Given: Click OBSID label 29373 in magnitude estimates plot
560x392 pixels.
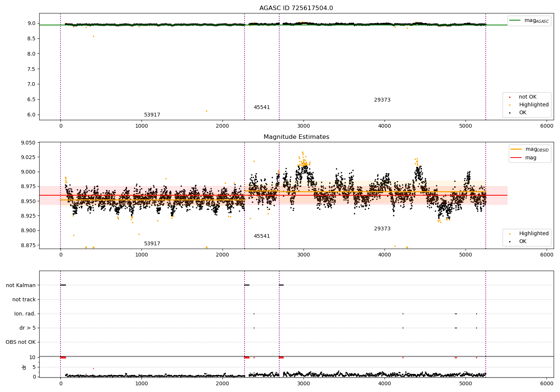Looking at the screenshot, I should pos(382,229).
